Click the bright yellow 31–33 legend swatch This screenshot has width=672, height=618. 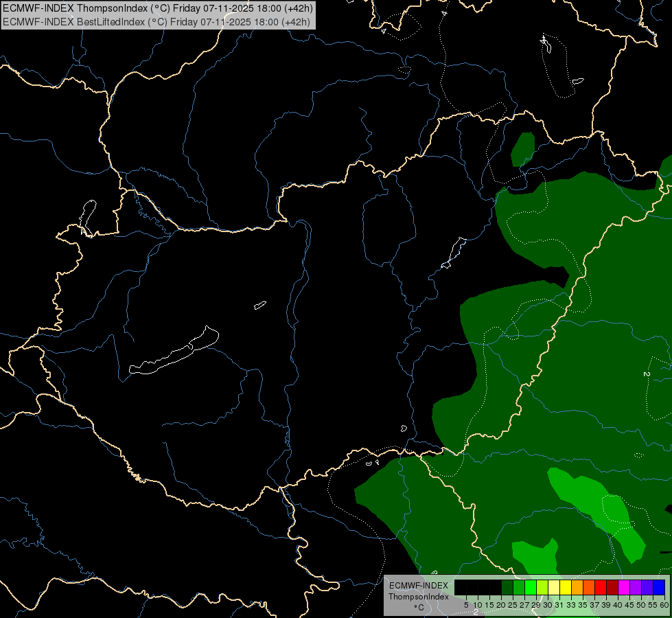566,587
